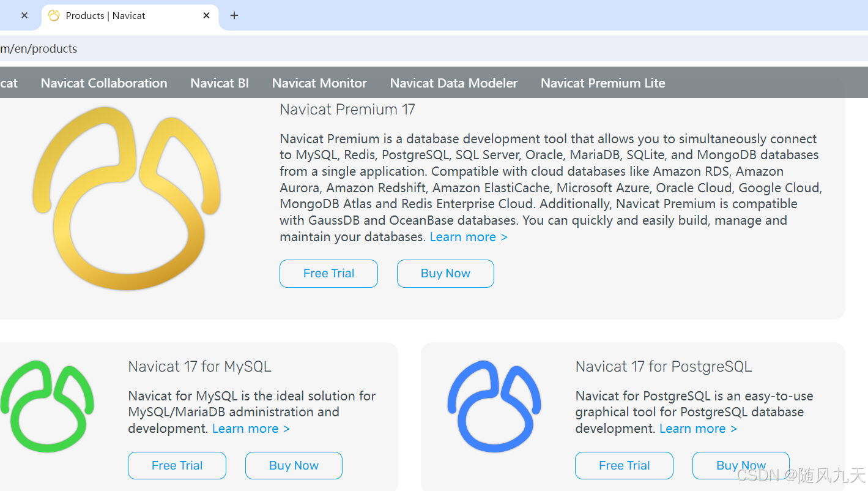Click the Navicat Premium 17 heading

(x=347, y=110)
